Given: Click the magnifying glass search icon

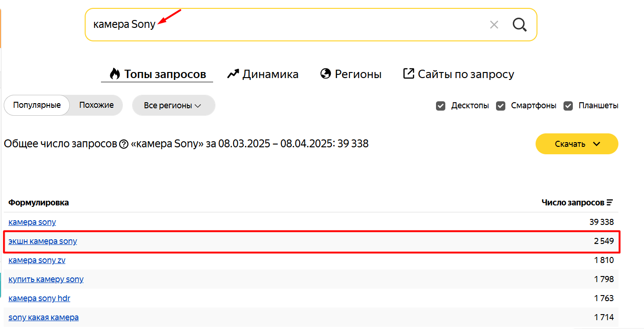Looking at the screenshot, I should [x=519, y=25].
